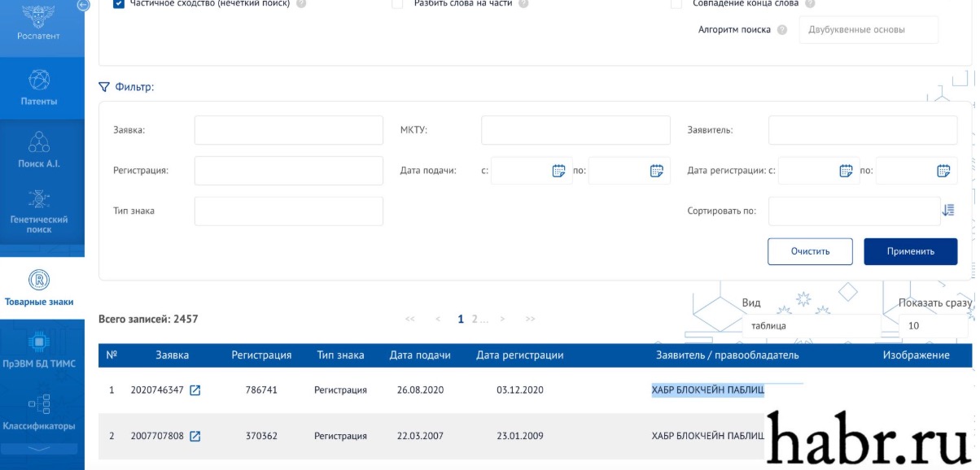The width and height of the screenshot is (980, 470).
Task: Open the Сортировать по dropdown
Action: pos(854,211)
